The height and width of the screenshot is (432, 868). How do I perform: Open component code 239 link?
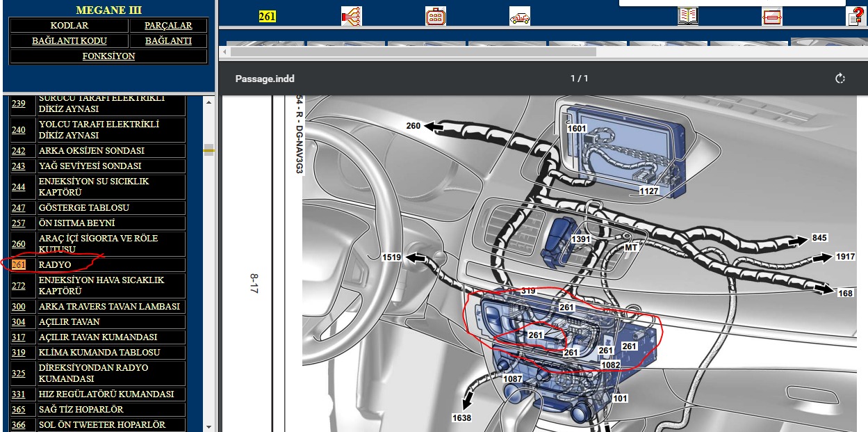pos(19,104)
